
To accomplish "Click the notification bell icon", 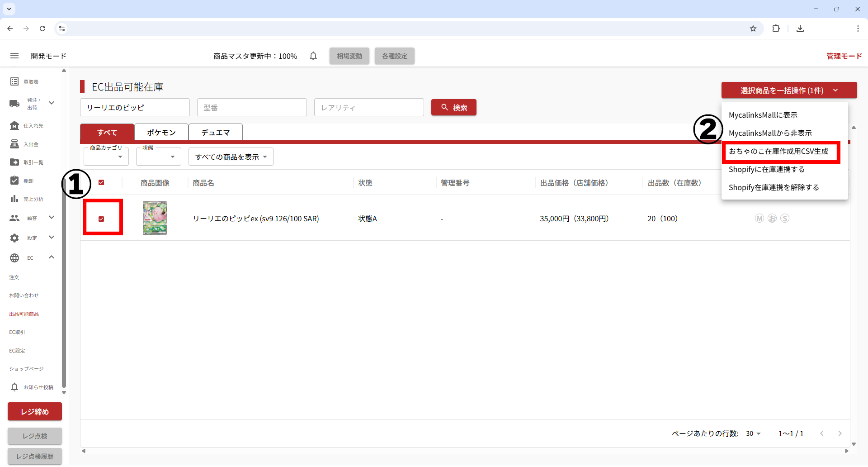I will pyautogui.click(x=313, y=56).
